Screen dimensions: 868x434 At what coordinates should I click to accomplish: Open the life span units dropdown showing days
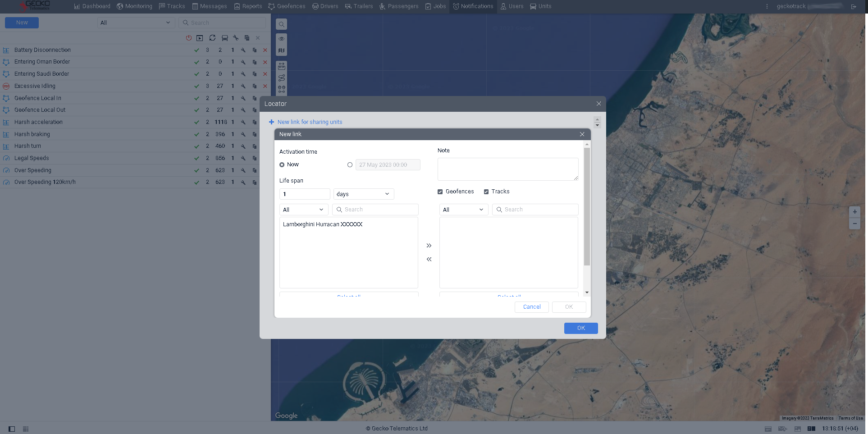tap(363, 194)
